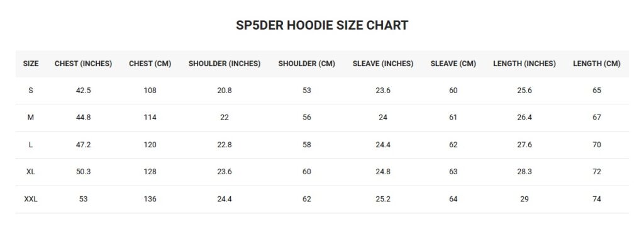Screen dimensions: 644x229
Task: Click the L size row label
Action: pyautogui.click(x=31, y=145)
